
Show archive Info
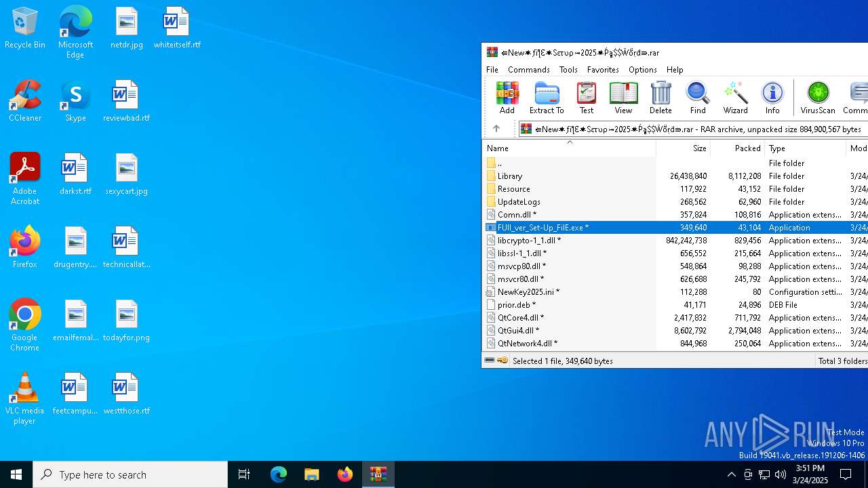[x=772, y=98]
